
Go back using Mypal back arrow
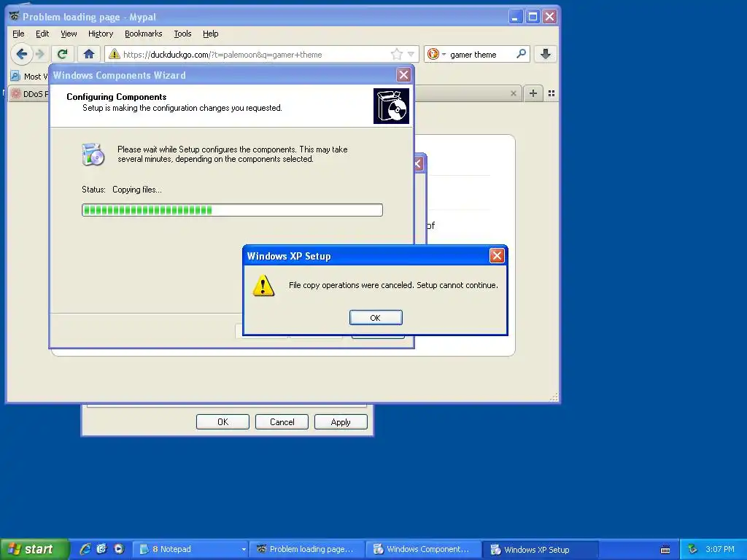pyautogui.click(x=21, y=54)
